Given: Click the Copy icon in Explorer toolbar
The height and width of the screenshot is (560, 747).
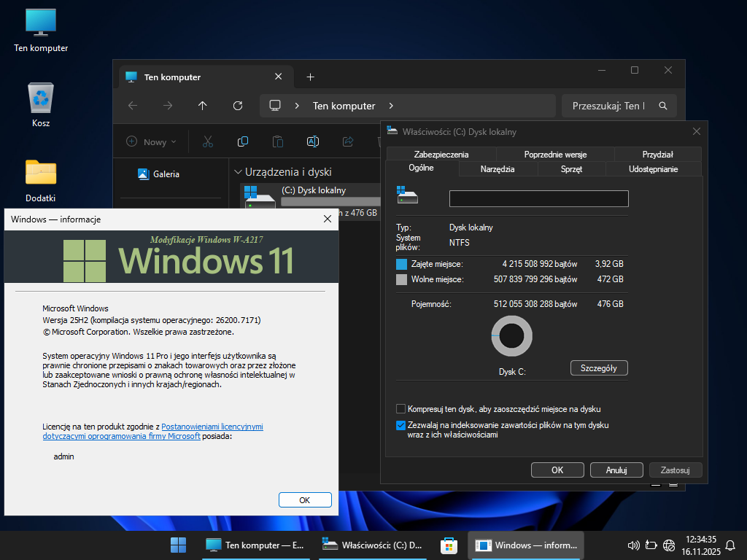Looking at the screenshot, I should [243, 141].
